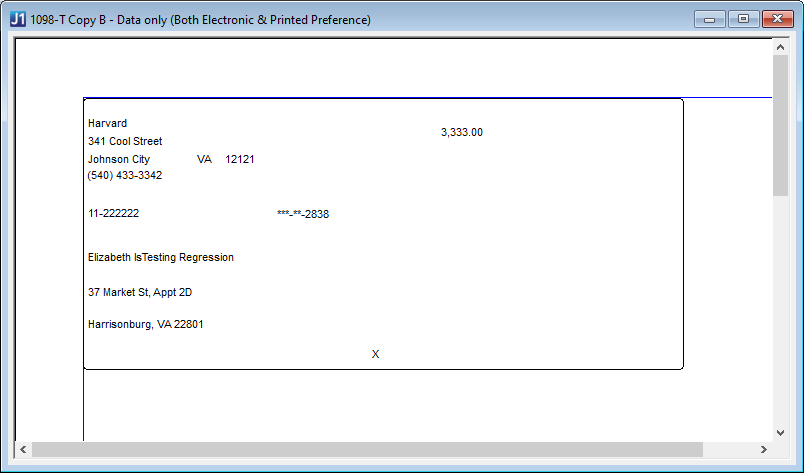The image size is (804, 473).
Task: Click the masked SSN ending 2838
Action: click(x=303, y=214)
